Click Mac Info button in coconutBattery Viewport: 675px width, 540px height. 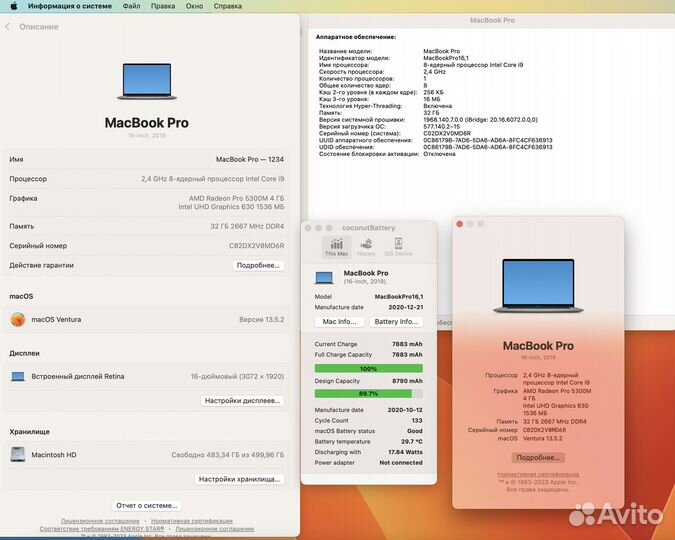pyautogui.click(x=339, y=322)
